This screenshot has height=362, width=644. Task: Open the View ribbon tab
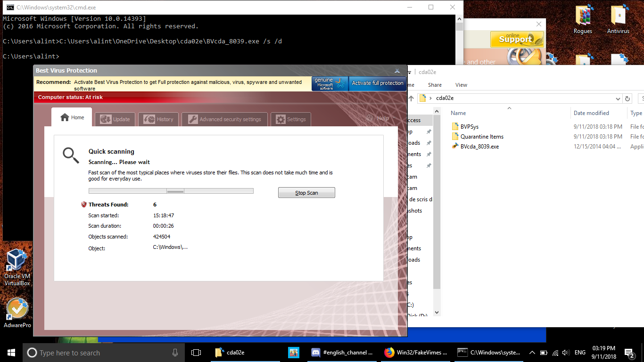[461, 85]
